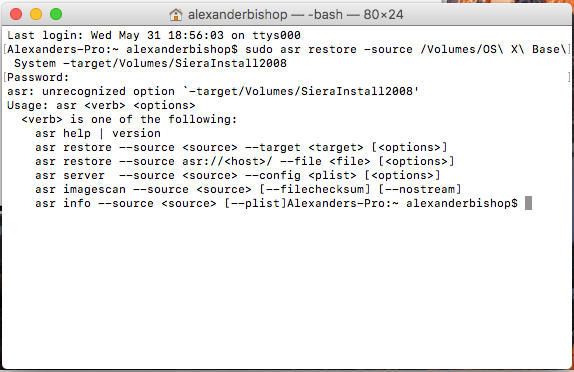Click the gray block cursor at the prompt
Screen dimensions: 574x372
pos(528,203)
